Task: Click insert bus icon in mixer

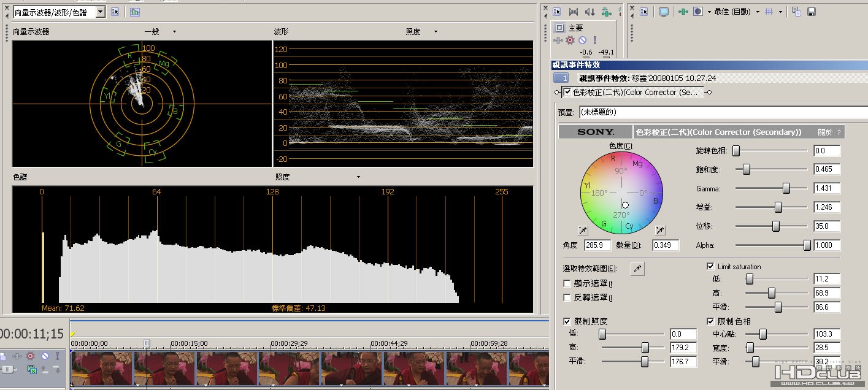Action: 607,12
